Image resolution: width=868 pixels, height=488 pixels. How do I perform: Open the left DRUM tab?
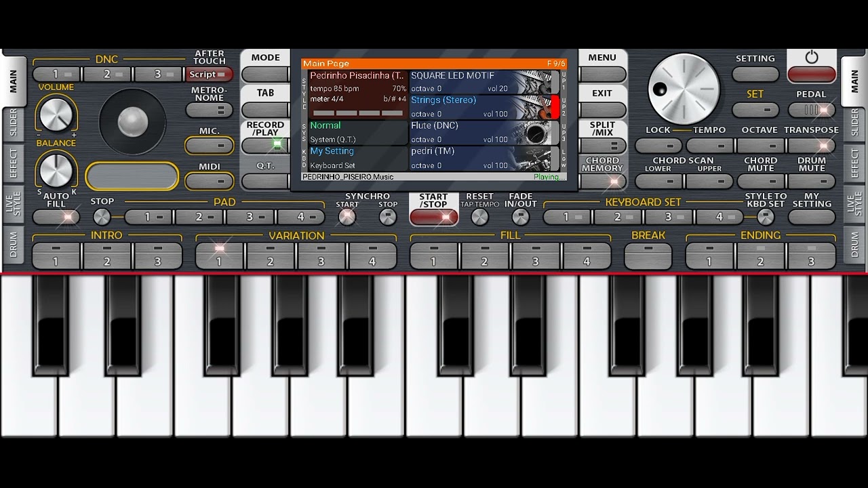tap(13, 243)
